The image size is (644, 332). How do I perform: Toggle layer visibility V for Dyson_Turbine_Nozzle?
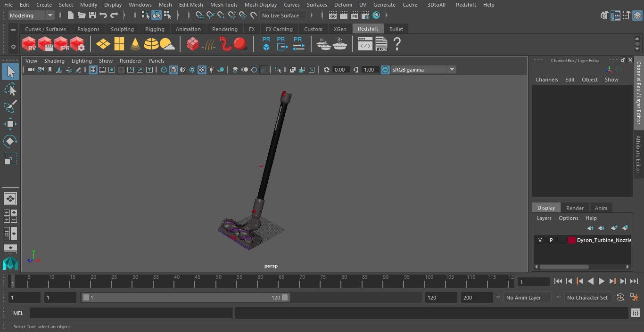click(x=540, y=240)
